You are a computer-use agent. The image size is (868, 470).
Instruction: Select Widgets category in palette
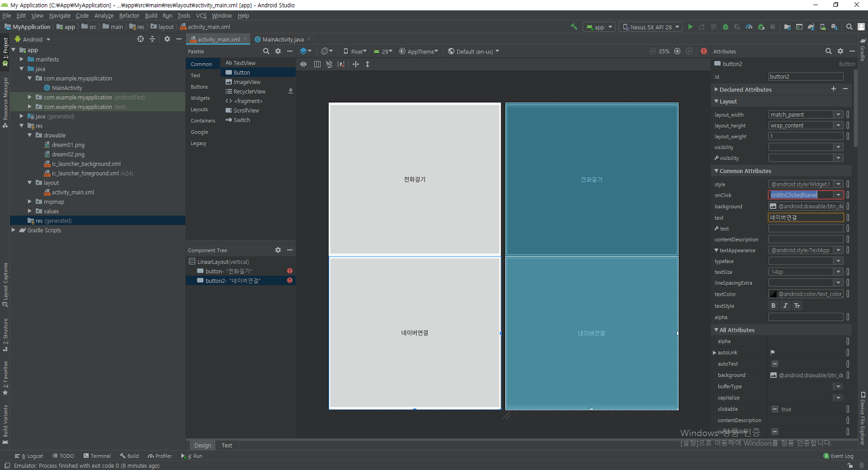click(200, 98)
